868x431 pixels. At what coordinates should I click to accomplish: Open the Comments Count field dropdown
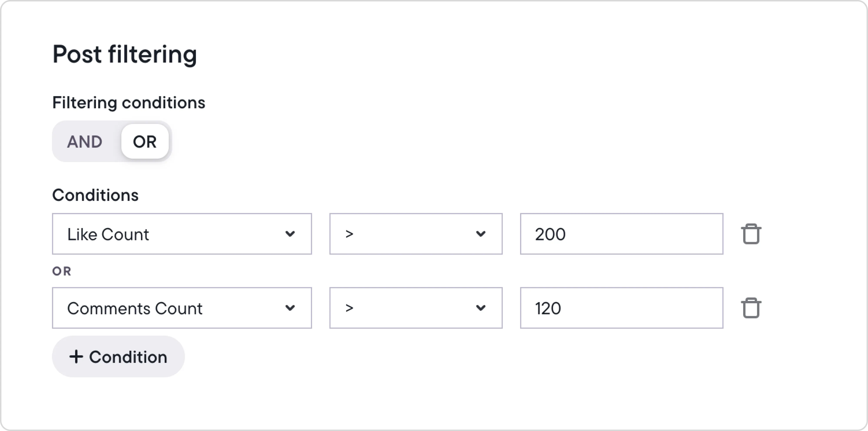click(182, 308)
